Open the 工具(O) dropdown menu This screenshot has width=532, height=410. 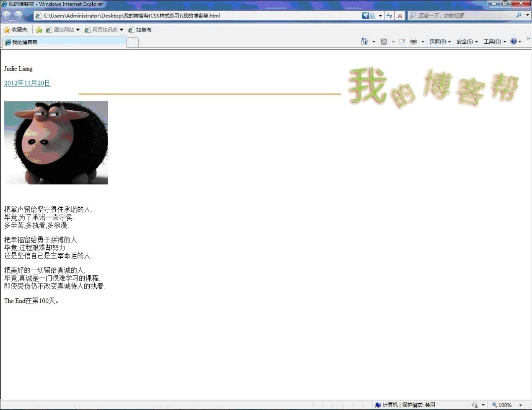(x=495, y=42)
